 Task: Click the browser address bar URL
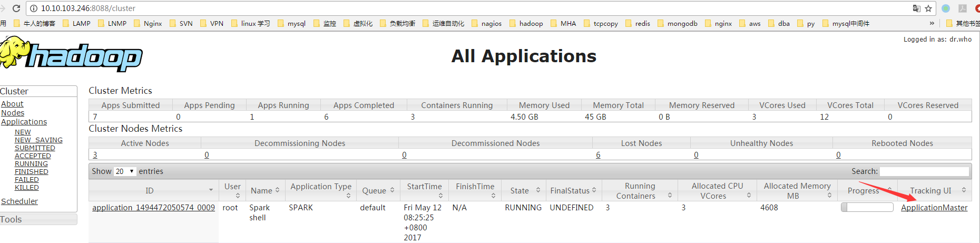[x=88, y=8]
